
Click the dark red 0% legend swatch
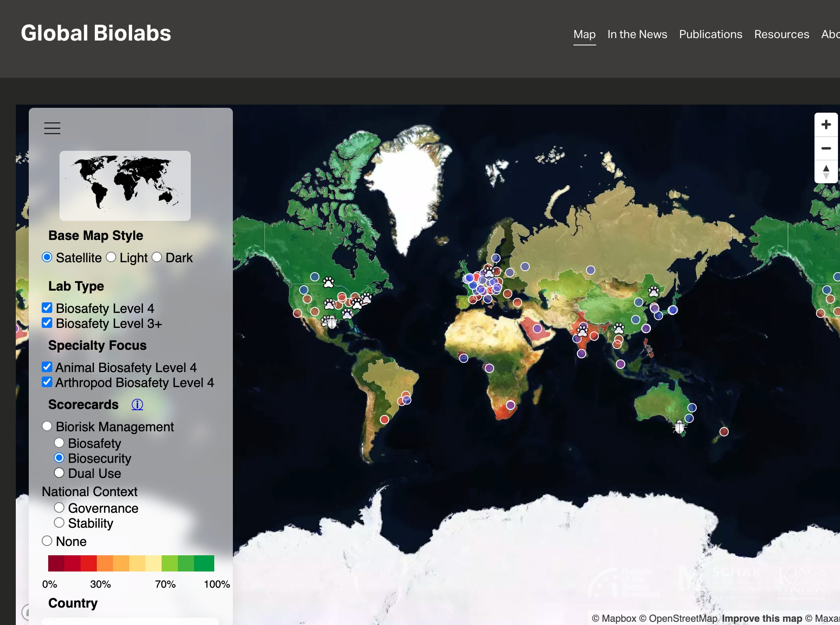click(x=56, y=563)
